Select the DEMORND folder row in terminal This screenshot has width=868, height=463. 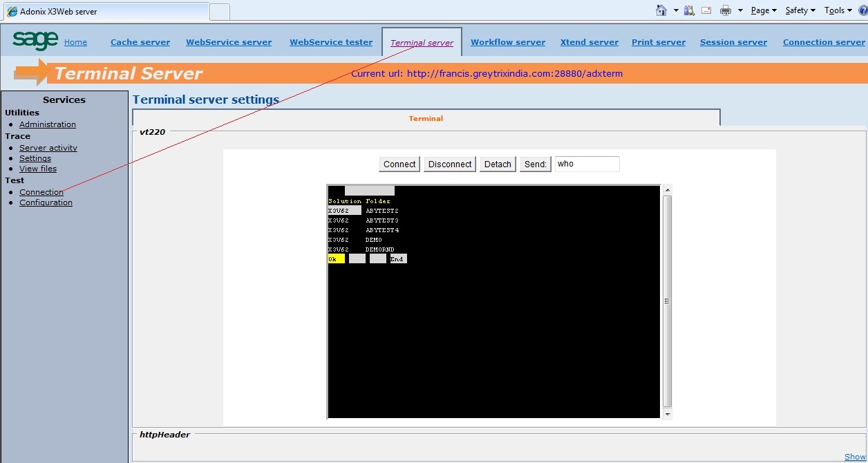point(361,249)
